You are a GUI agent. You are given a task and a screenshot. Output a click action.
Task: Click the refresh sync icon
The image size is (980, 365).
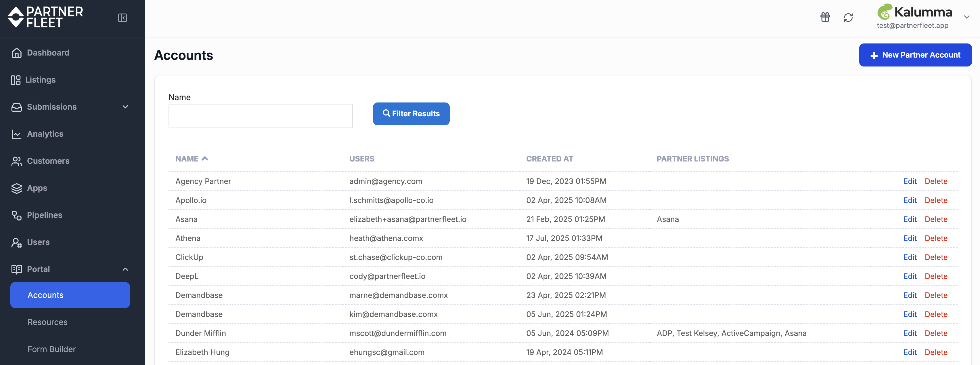pos(848,18)
